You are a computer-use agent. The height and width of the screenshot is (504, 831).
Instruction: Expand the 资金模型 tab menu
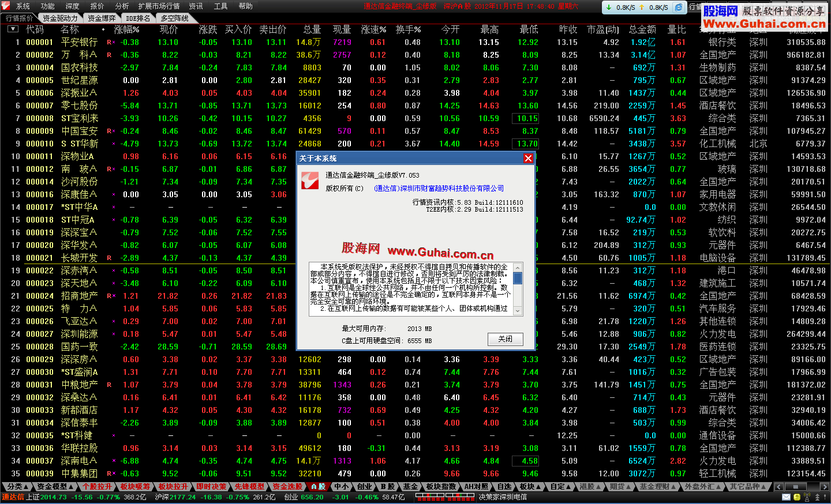coord(55,487)
